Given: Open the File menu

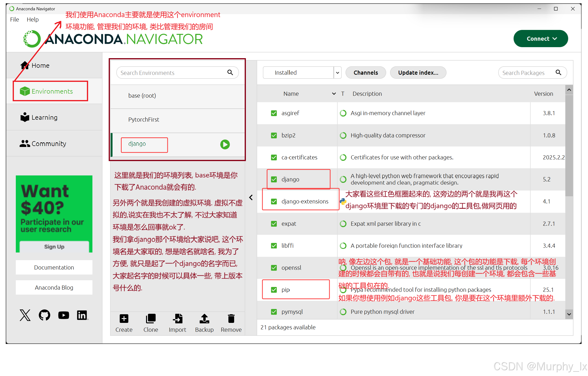Looking at the screenshot, I should coord(14,20).
